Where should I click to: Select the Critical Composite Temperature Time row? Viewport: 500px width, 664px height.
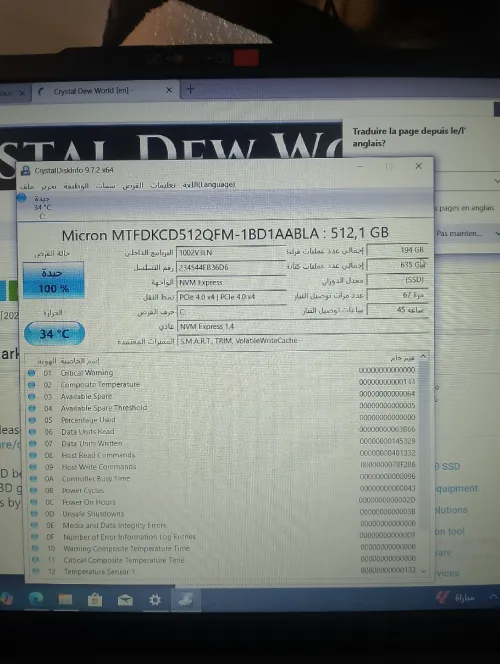224,560
